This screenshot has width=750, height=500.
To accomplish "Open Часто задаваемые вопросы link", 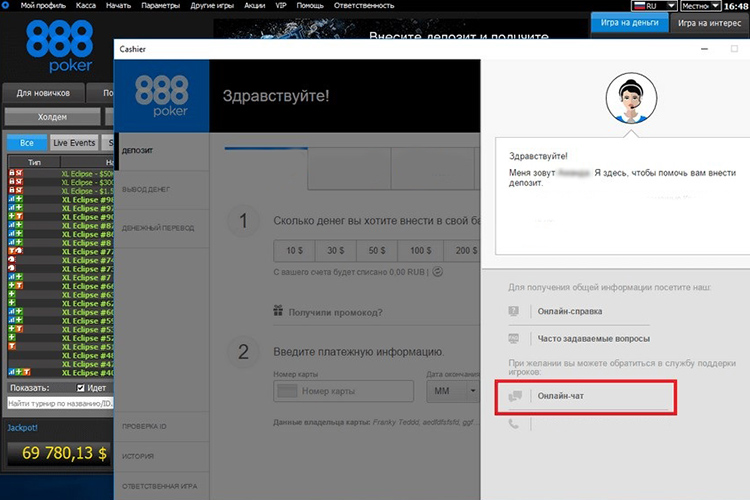I will pyautogui.click(x=594, y=339).
